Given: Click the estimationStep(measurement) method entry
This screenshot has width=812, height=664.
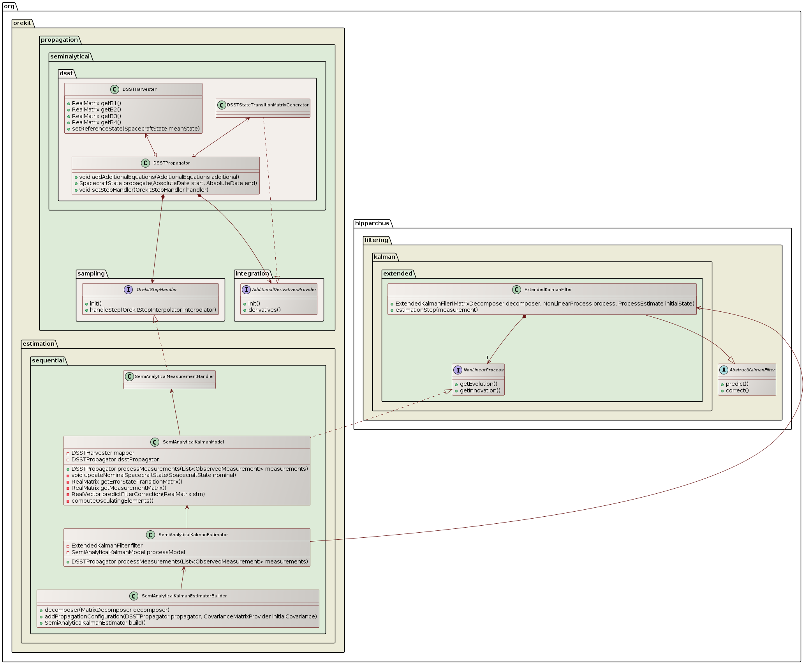Looking at the screenshot, I should point(436,310).
